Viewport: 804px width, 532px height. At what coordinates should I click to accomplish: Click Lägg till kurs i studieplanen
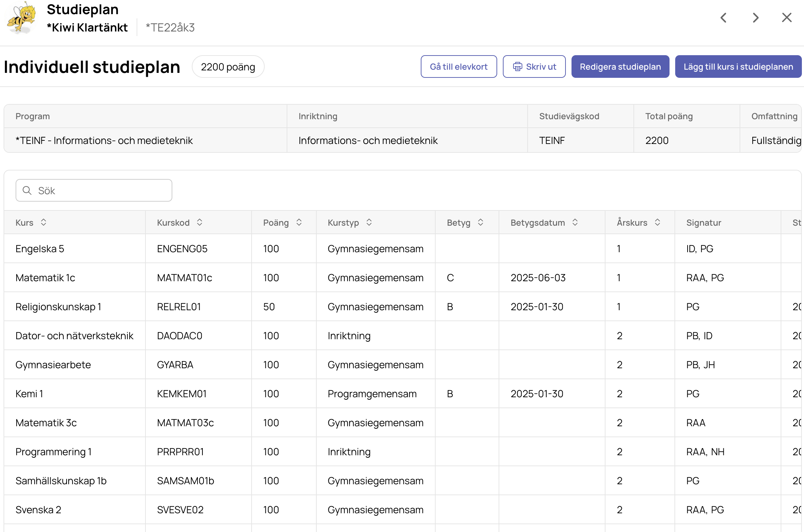[738, 66]
